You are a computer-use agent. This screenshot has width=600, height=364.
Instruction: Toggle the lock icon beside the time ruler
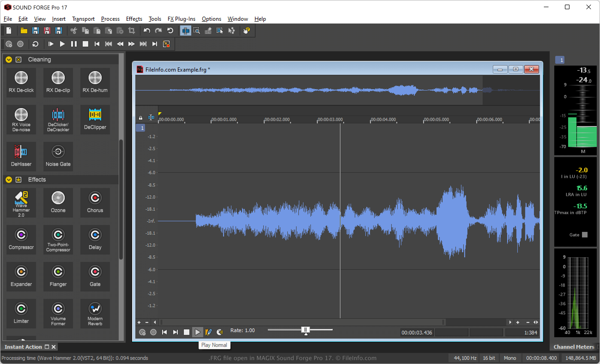[x=140, y=118]
